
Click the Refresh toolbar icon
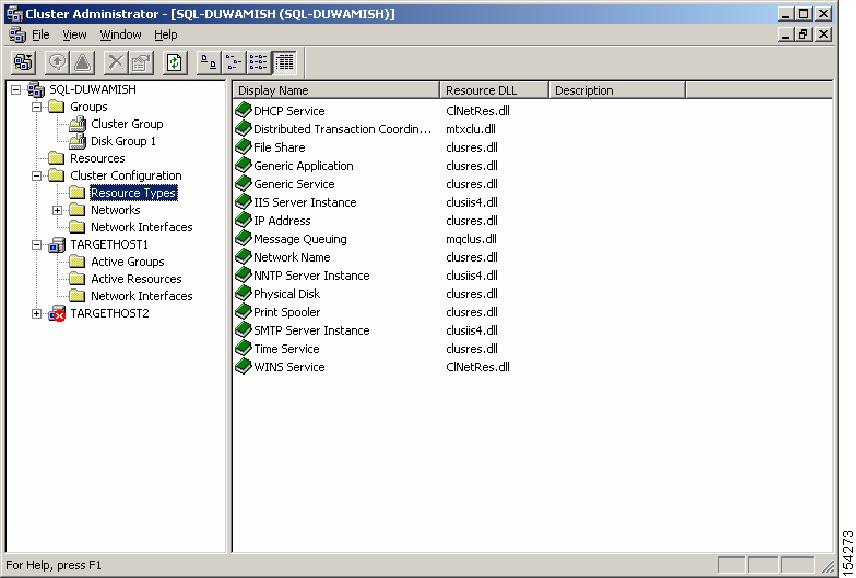[175, 62]
